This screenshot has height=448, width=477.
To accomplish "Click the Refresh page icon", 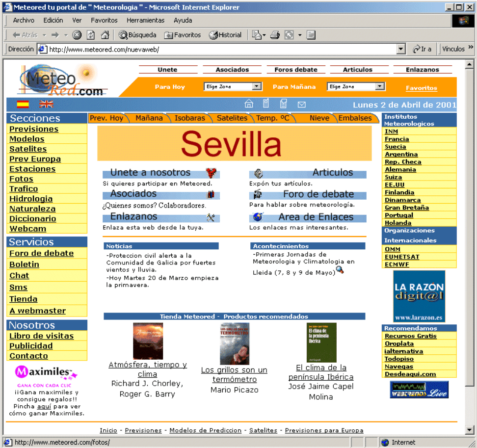I will coord(91,35).
